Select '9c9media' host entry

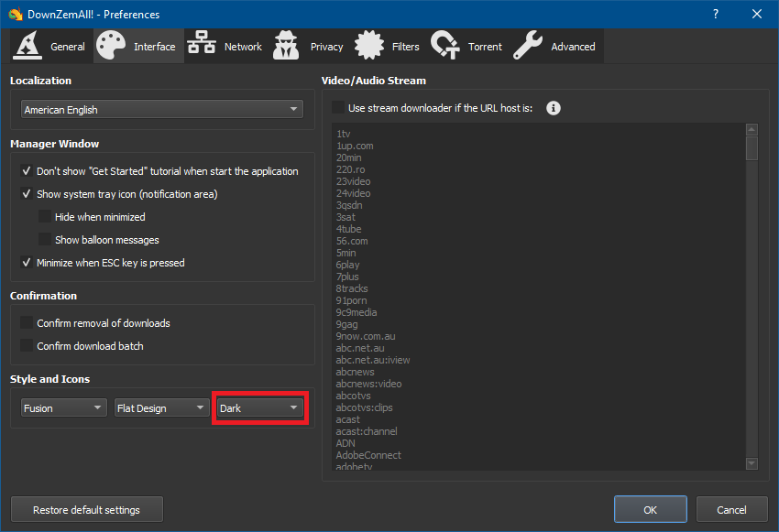(357, 312)
